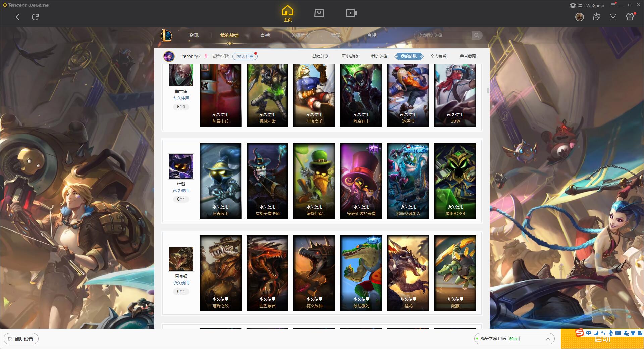Screen dimensions: 644x349
Task: Open the 邪恶圣诞老人 skin card
Action: 408,181
